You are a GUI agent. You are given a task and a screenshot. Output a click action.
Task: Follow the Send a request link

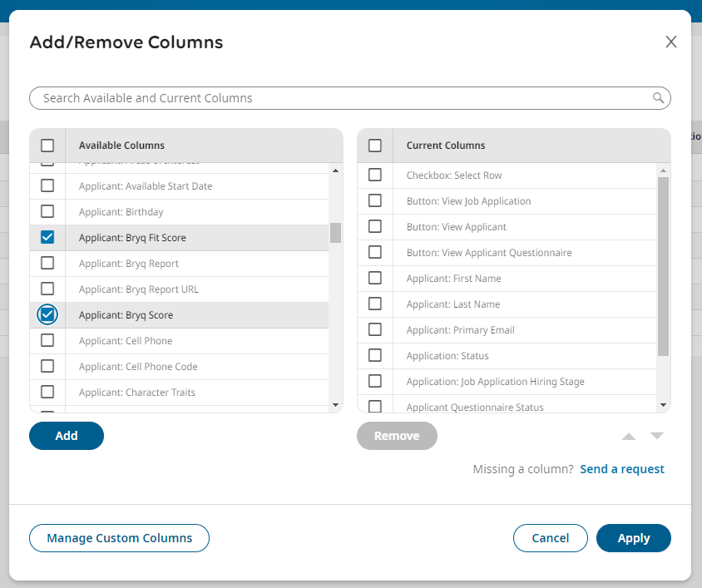tap(621, 469)
